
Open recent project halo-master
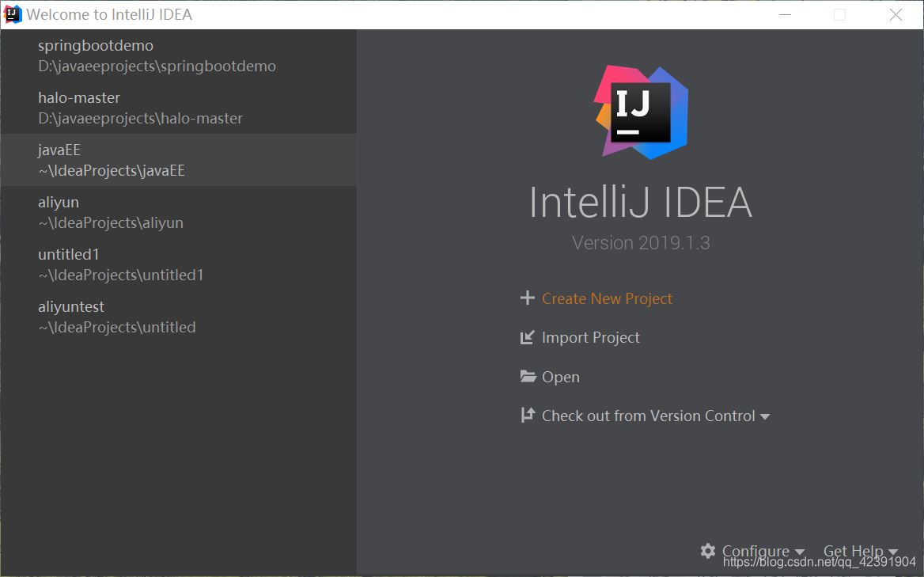pyautogui.click(x=179, y=108)
